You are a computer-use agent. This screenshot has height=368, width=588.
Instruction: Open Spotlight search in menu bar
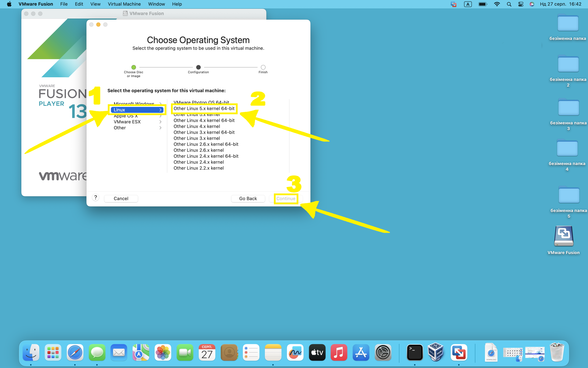point(509,4)
